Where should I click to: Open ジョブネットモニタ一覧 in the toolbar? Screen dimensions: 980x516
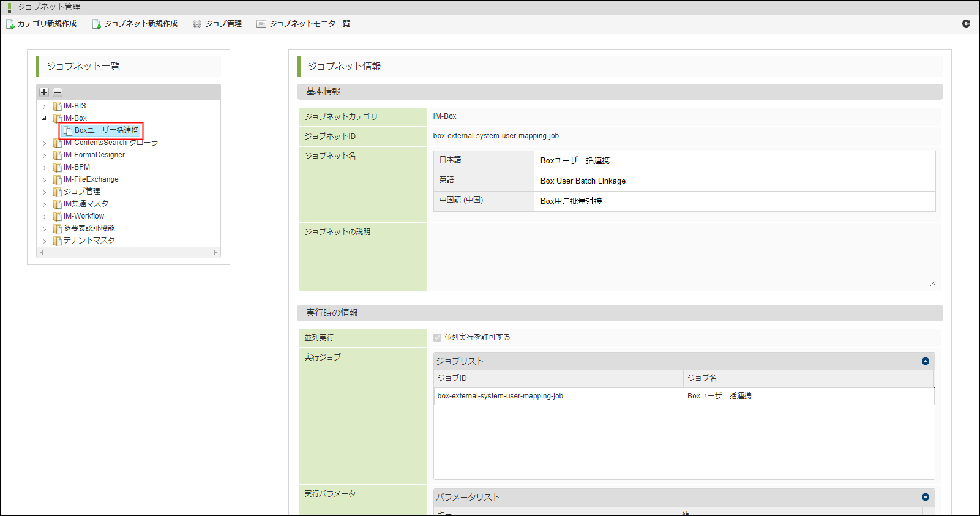tap(304, 24)
